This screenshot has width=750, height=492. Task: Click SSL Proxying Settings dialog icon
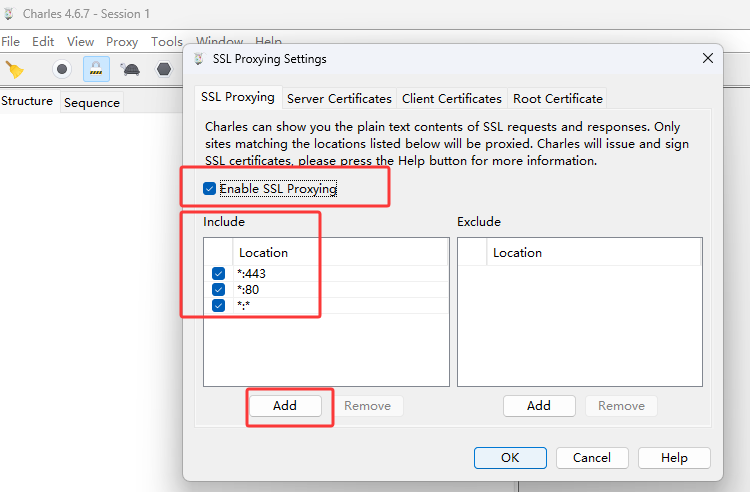coord(199,59)
